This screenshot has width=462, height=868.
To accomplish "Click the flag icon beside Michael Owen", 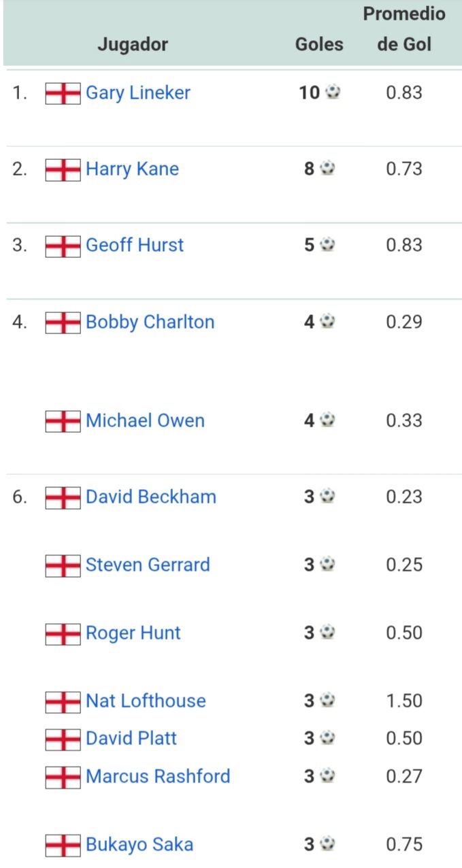I will coord(63,421).
